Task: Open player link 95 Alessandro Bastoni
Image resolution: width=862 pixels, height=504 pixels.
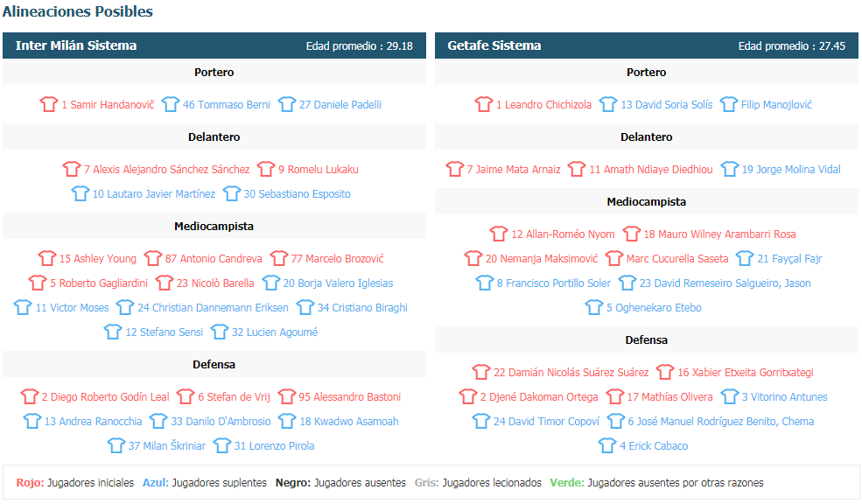Action: 350,397
